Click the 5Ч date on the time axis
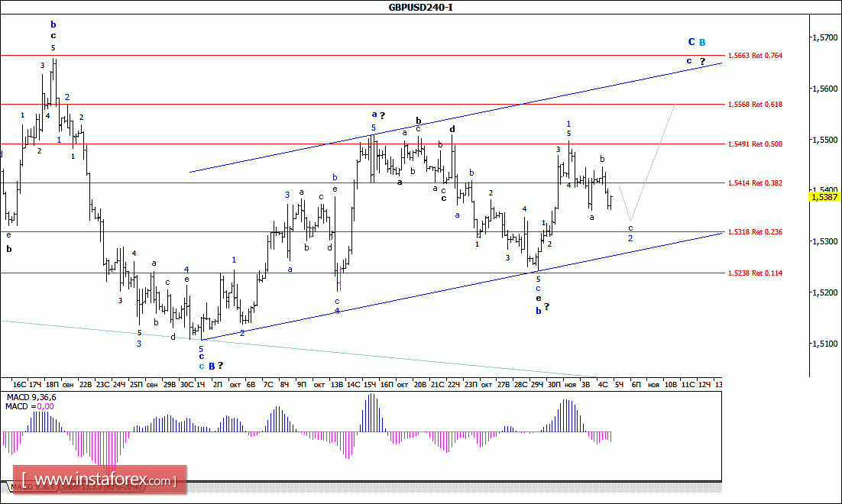This screenshot has width=842, height=504. [619, 385]
